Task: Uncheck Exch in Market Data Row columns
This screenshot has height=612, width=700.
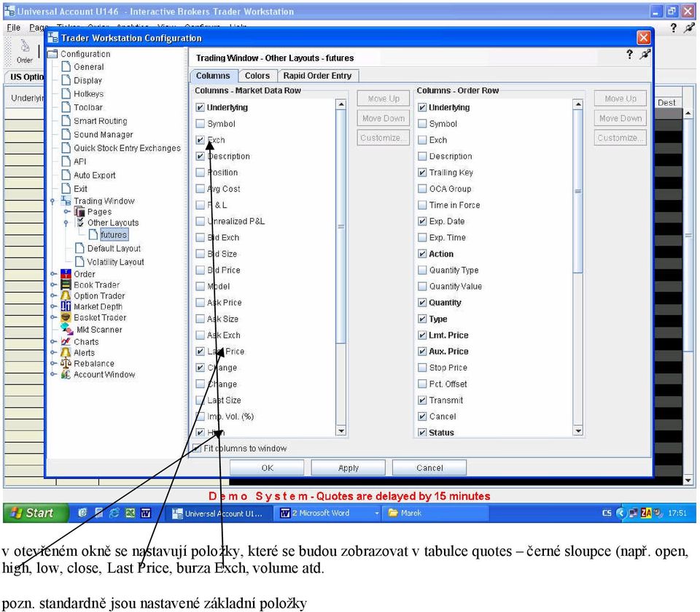Action: pos(200,140)
